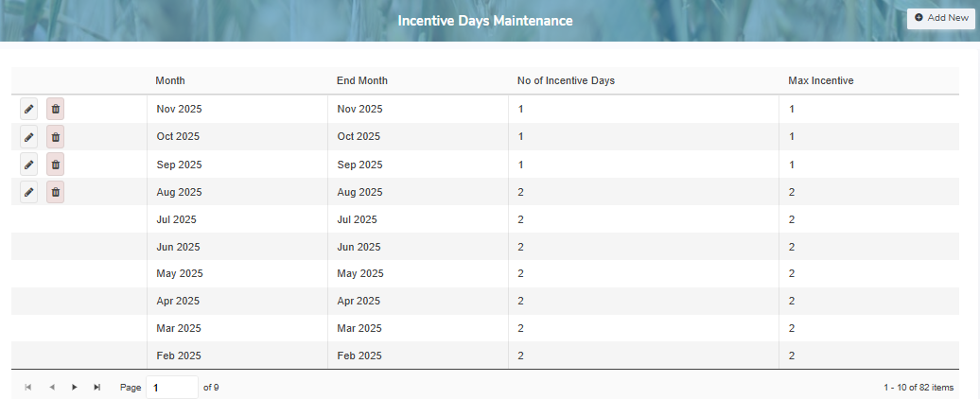Viewport: 980px width, 399px height.
Task: Select the Feb 2025 End Month cell
Action: pos(359,356)
